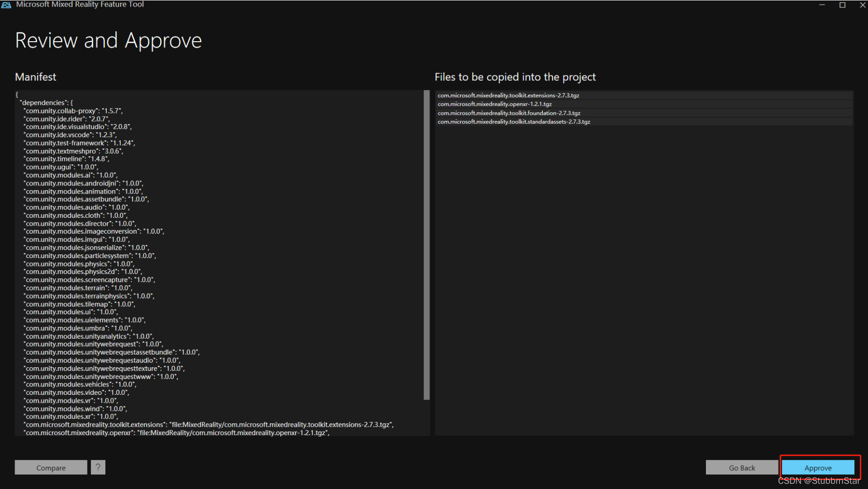Image resolution: width=868 pixels, height=489 pixels.
Task: Click manifest line com.unity.modules.particlesystem
Action: (x=90, y=256)
